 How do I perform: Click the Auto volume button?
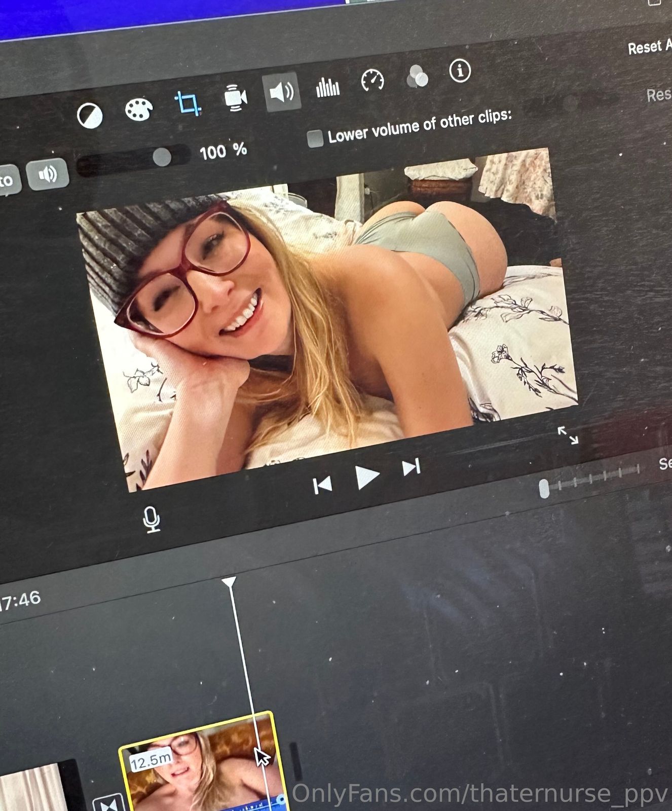[7, 179]
